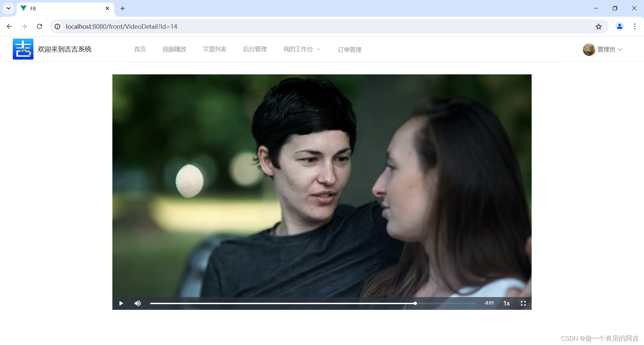
Task: Open the Chrome profile icon
Action: pyautogui.click(x=620, y=26)
